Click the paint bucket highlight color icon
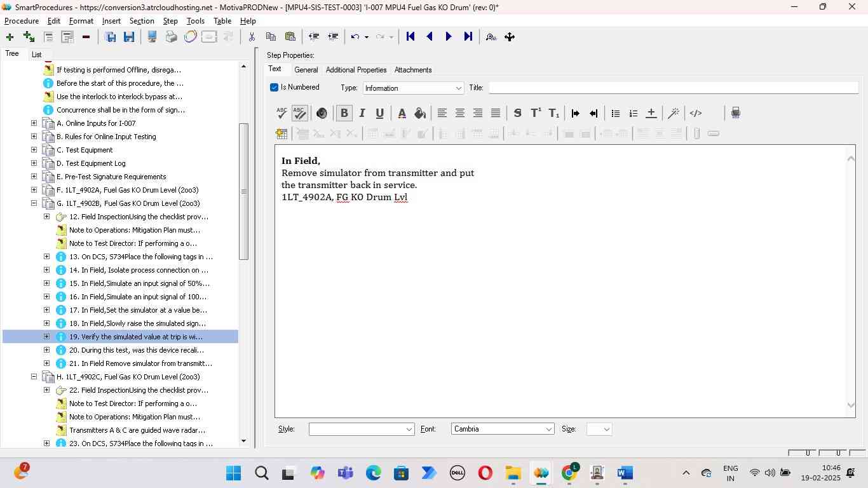 click(420, 113)
